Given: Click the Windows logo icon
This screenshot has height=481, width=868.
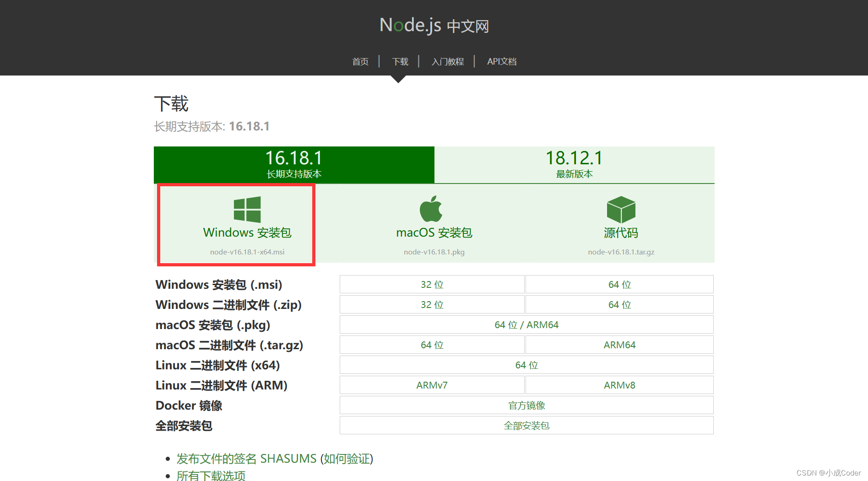Looking at the screenshot, I should [x=247, y=210].
